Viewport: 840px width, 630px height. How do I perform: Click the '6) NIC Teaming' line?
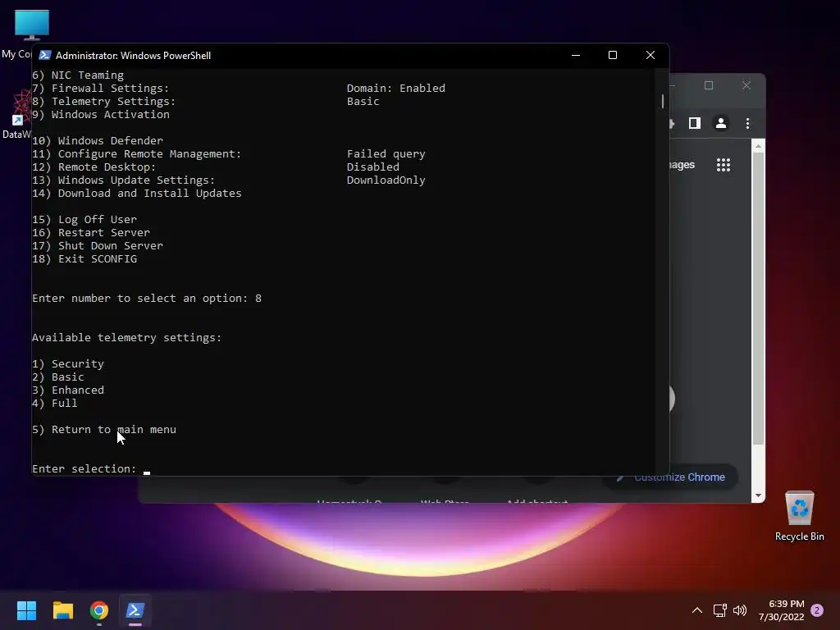(78, 75)
